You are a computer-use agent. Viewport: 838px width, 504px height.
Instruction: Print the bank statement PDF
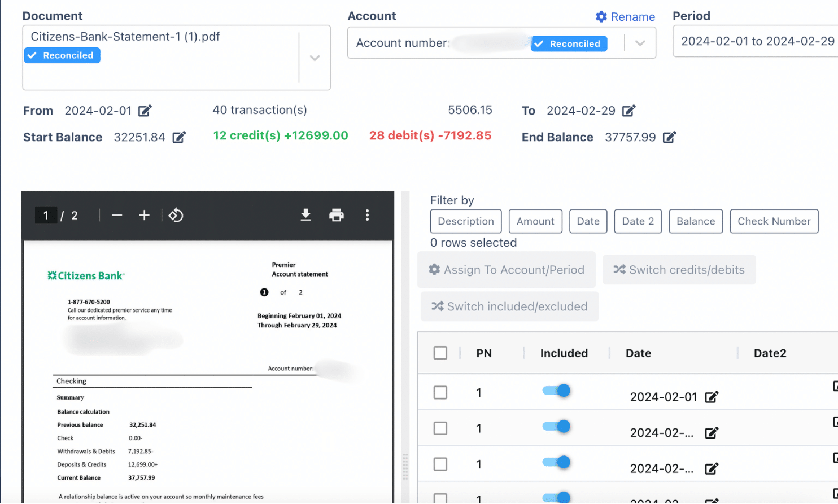coord(337,215)
